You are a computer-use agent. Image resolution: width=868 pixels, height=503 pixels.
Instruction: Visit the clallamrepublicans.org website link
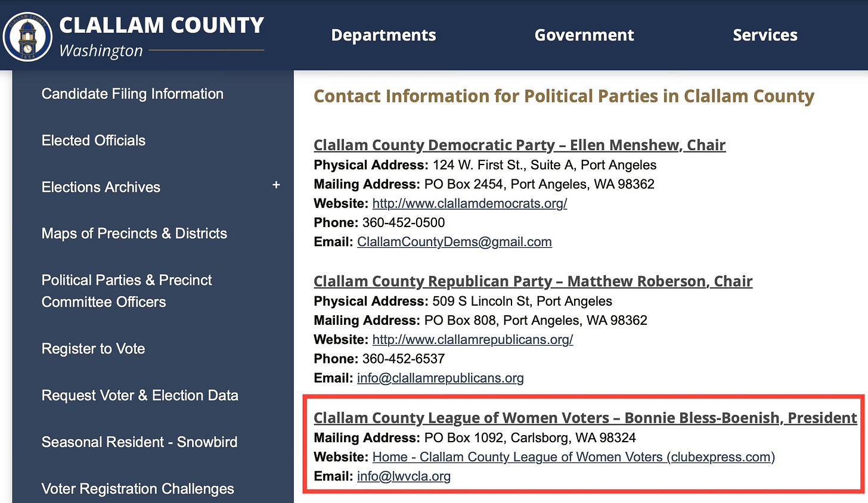coord(473,340)
